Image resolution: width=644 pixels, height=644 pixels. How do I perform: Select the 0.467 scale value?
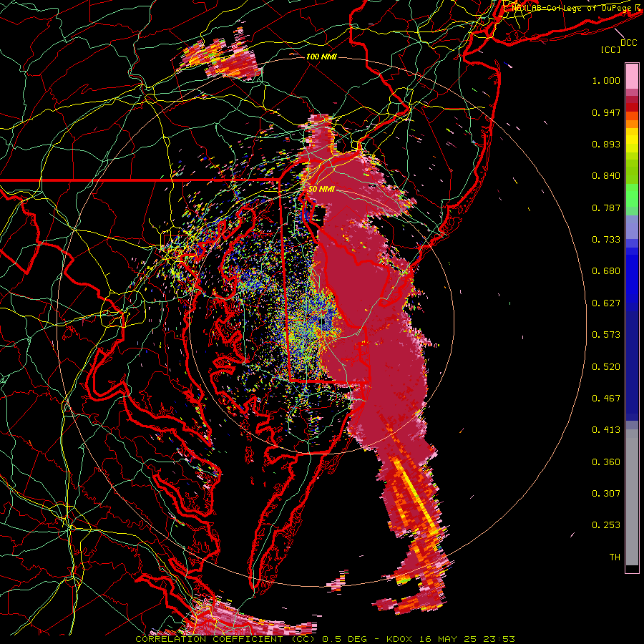[606, 399]
